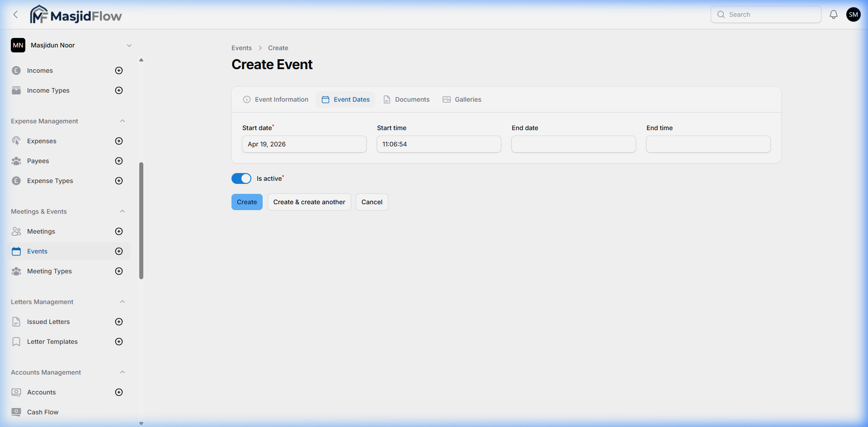The height and width of the screenshot is (427, 868).
Task: Click the notification bell icon
Action: tap(833, 14)
